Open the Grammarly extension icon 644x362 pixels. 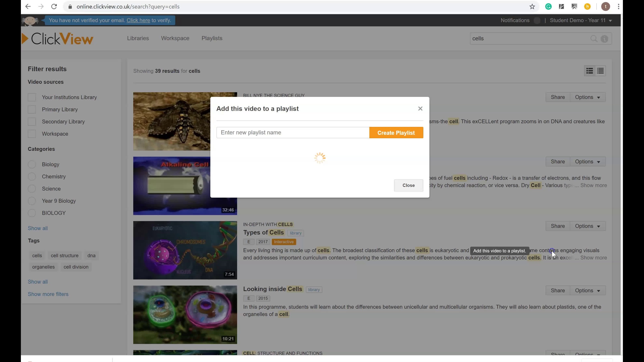click(548, 6)
